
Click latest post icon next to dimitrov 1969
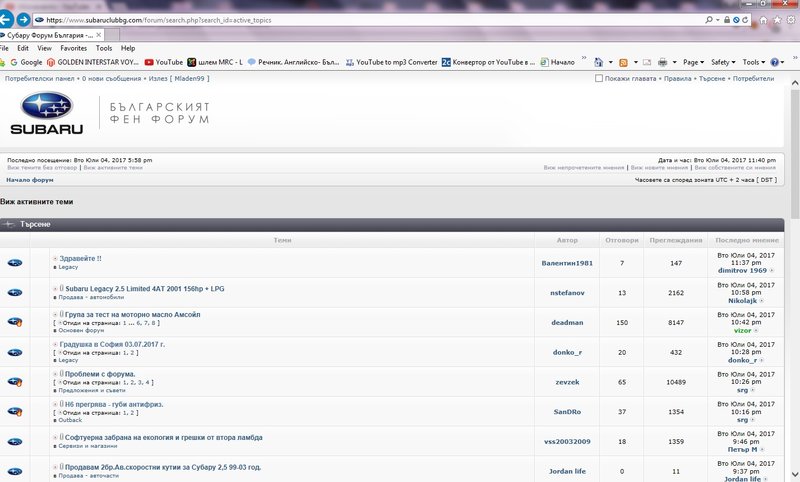[771, 271]
